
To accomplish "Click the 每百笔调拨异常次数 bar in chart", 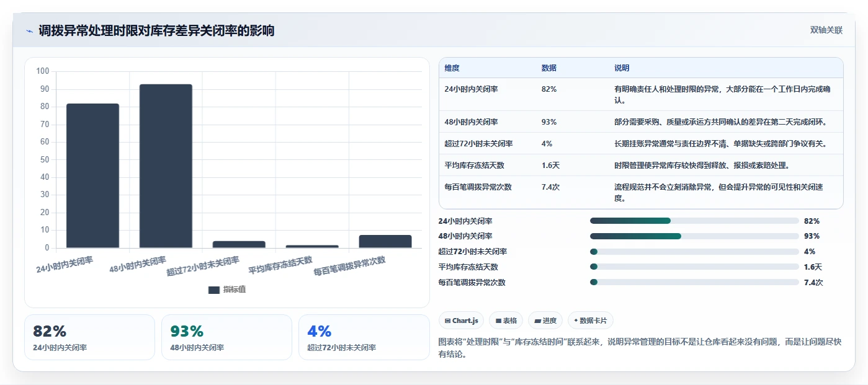I will 385,241.
